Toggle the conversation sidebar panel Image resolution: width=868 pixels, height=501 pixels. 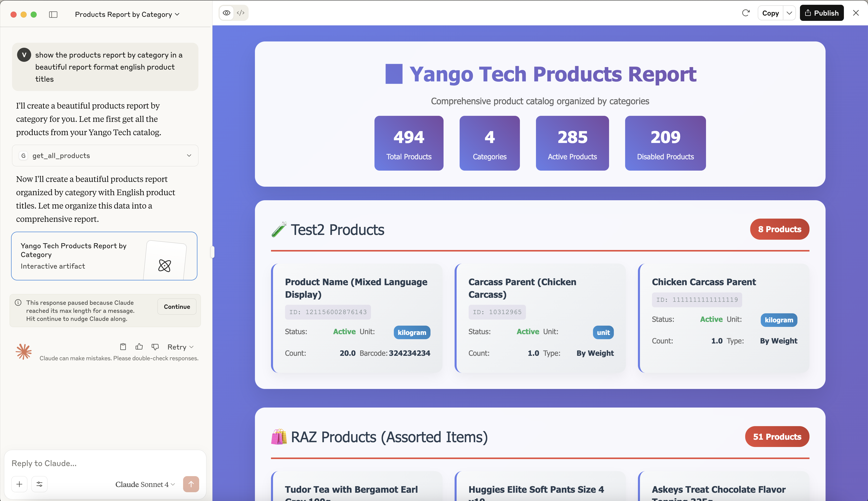(x=53, y=15)
